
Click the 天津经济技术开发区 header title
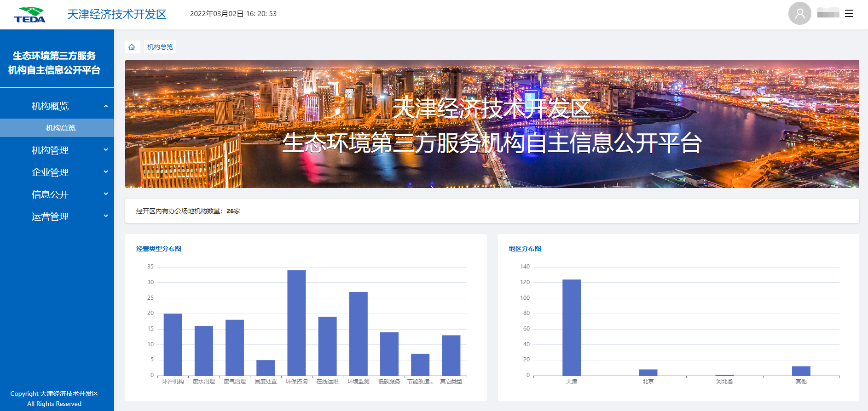[117, 14]
